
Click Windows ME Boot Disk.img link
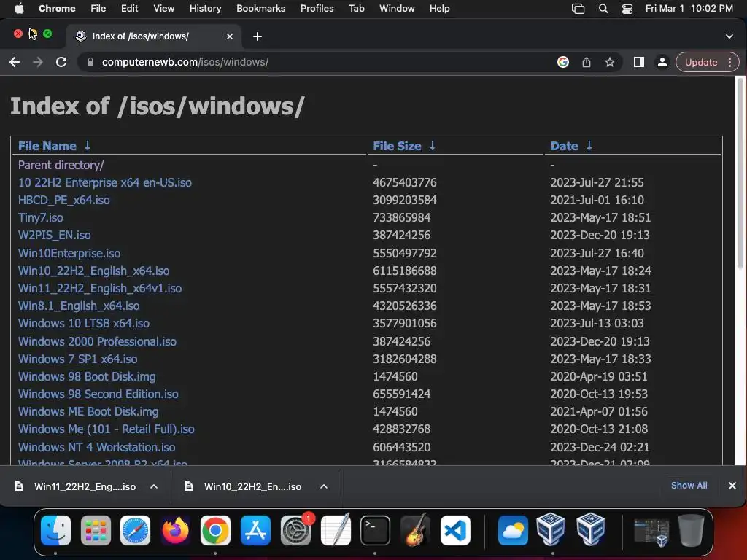pyautogui.click(x=88, y=411)
